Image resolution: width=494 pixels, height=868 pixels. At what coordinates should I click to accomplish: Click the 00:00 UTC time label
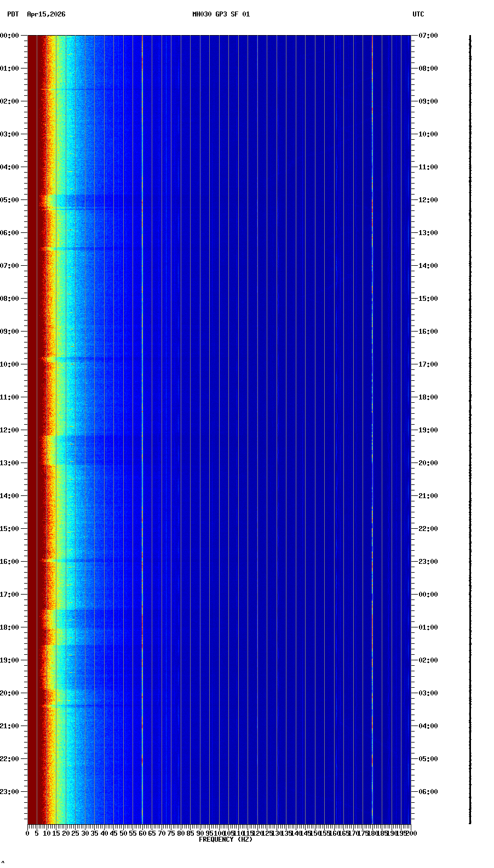coord(428,595)
